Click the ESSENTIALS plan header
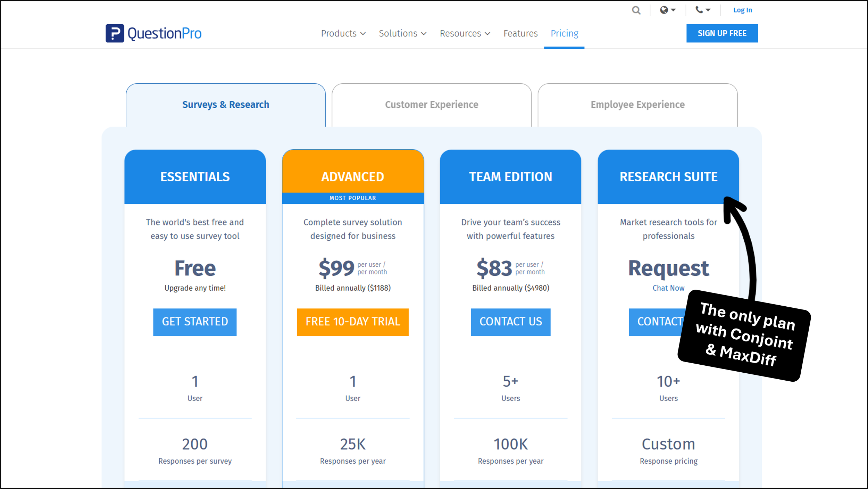868x489 pixels. pos(195,177)
